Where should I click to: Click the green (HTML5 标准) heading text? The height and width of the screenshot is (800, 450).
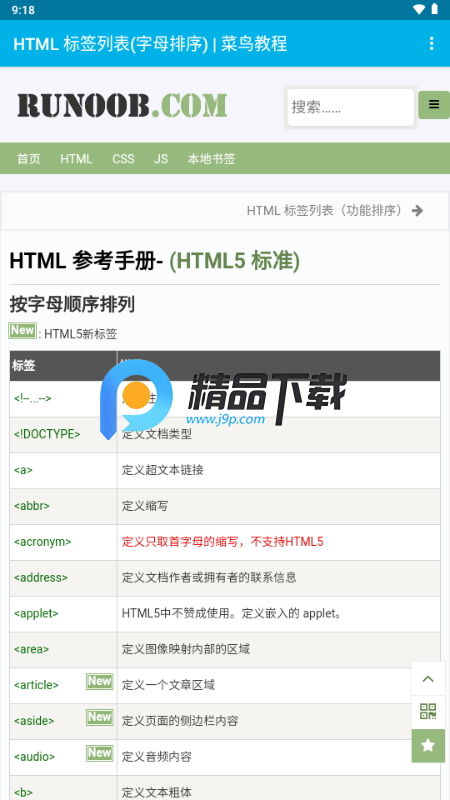tap(234, 261)
